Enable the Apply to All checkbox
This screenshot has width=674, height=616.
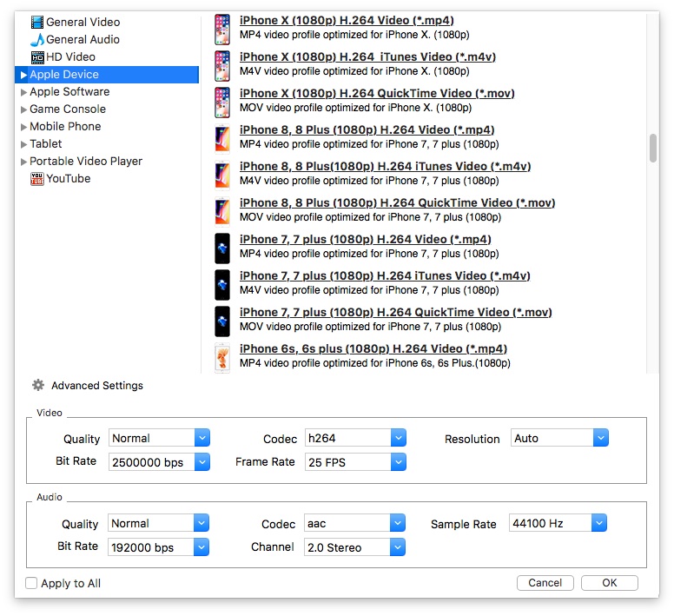[32, 583]
